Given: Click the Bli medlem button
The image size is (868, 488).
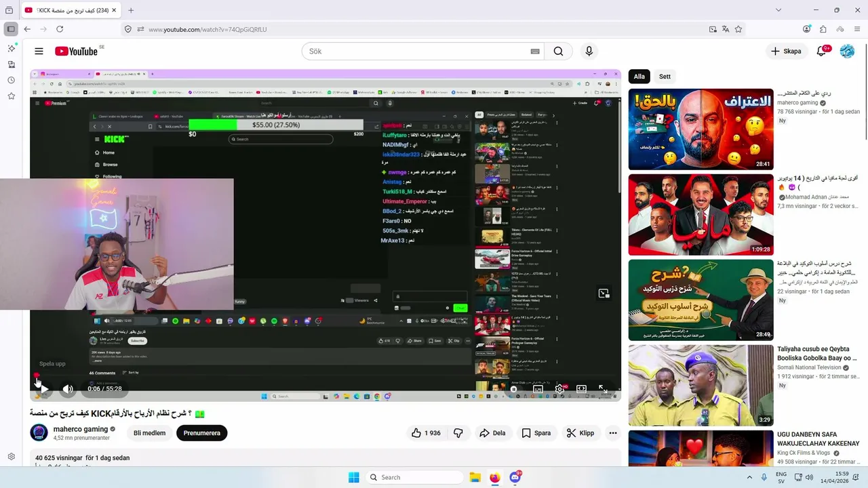Looking at the screenshot, I should click(149, 433).
